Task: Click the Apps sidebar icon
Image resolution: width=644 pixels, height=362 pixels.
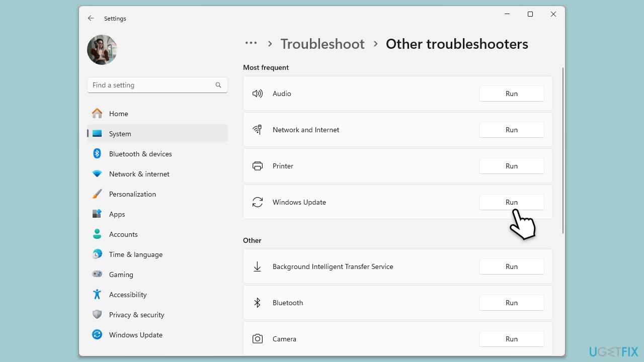Action: 97,214
